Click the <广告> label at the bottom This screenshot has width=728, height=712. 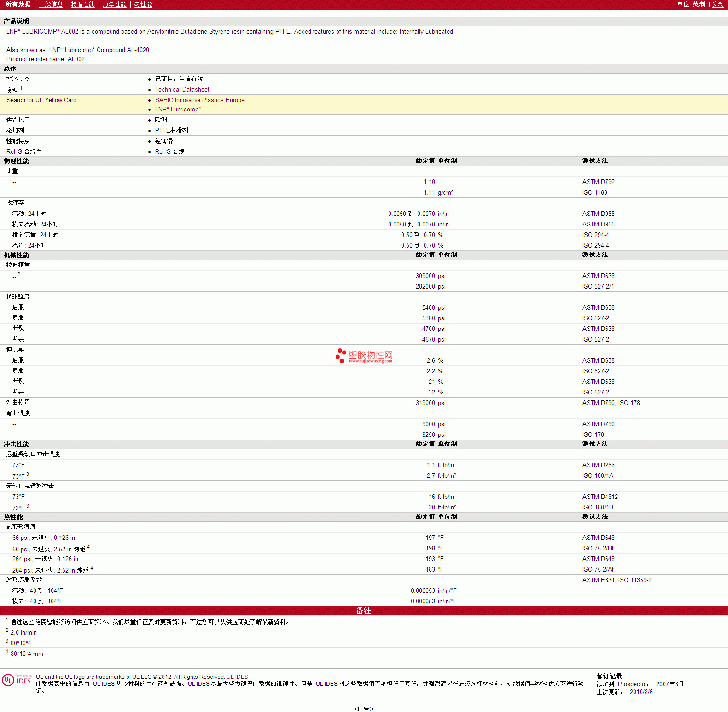[364, 709]
